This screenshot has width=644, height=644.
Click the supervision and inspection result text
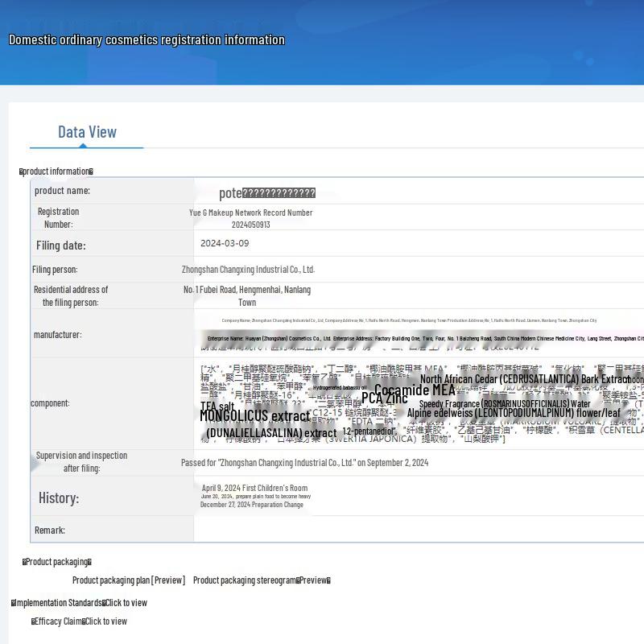(x=304, y=463)
